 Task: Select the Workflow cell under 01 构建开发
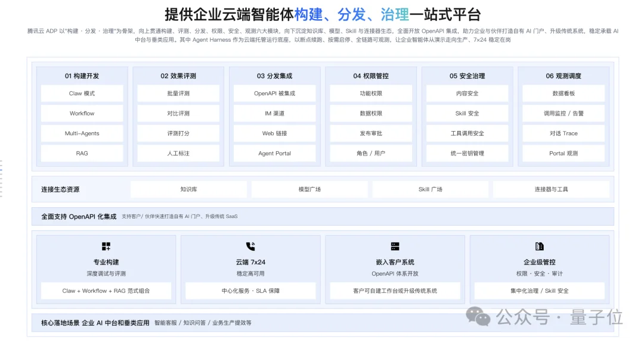[x=82, y=113]
